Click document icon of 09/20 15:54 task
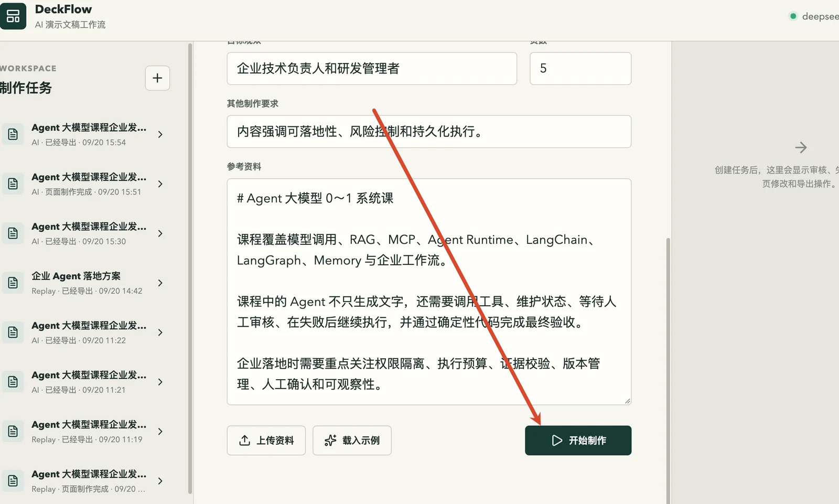The height and width of the screenshot is (504, 839). click(x=13, y=134)
